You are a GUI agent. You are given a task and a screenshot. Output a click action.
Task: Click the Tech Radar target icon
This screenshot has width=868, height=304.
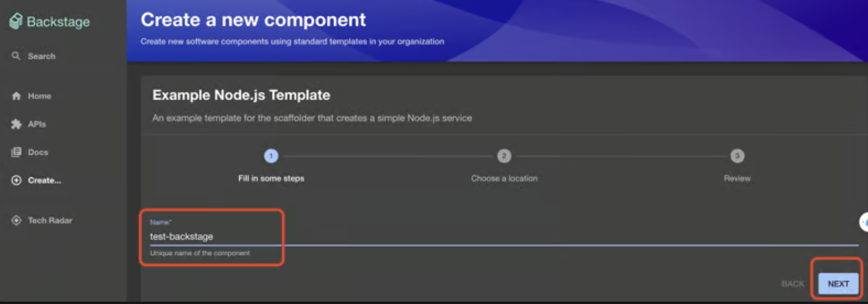pos(16,220)
